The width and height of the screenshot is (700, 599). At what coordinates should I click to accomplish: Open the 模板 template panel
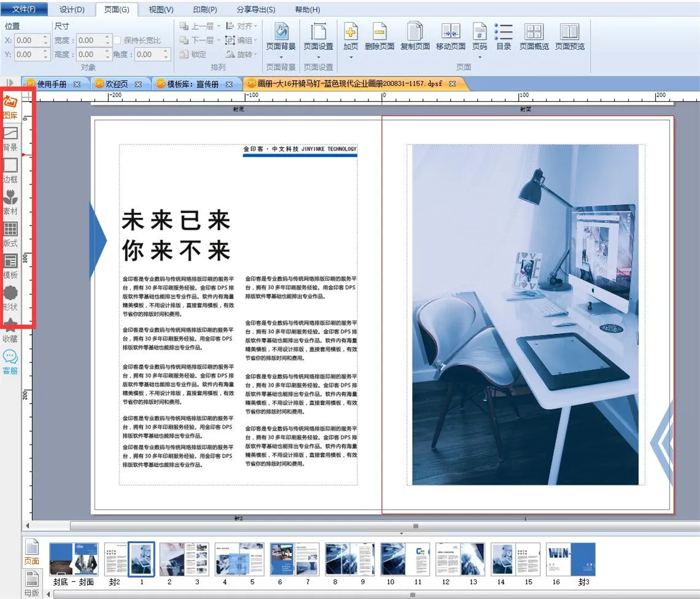[10, 266]
